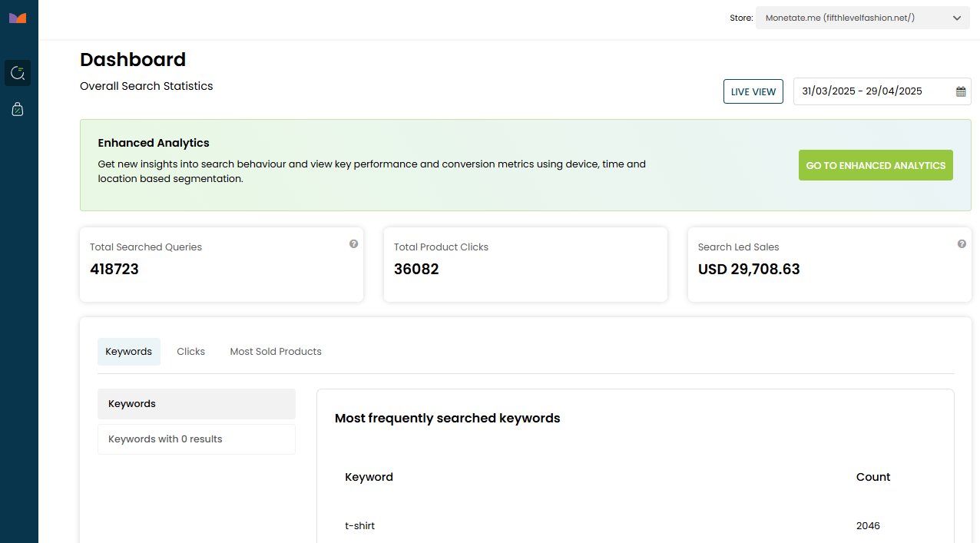Click Go To Enhanced Analytics button
The width and height of the screenshot is (980, 543).
(x=876, y=165)
